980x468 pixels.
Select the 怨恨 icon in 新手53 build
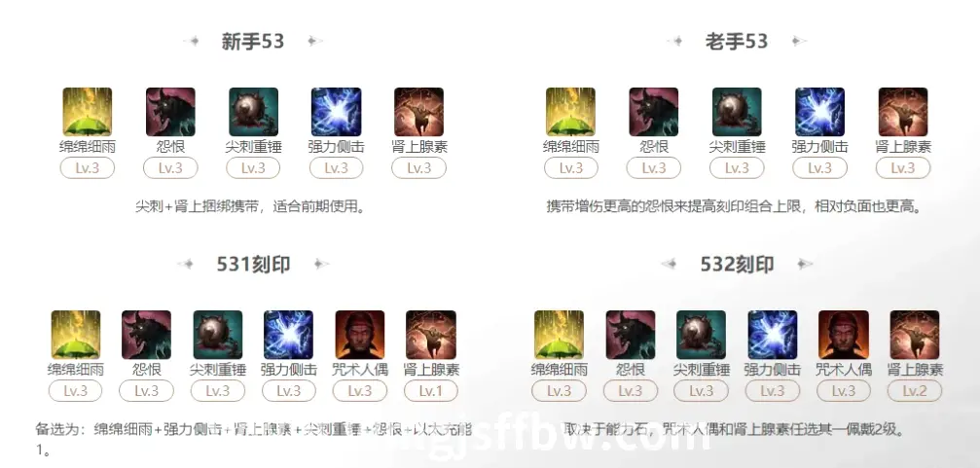pyautogui.click(x=170, y=112)
